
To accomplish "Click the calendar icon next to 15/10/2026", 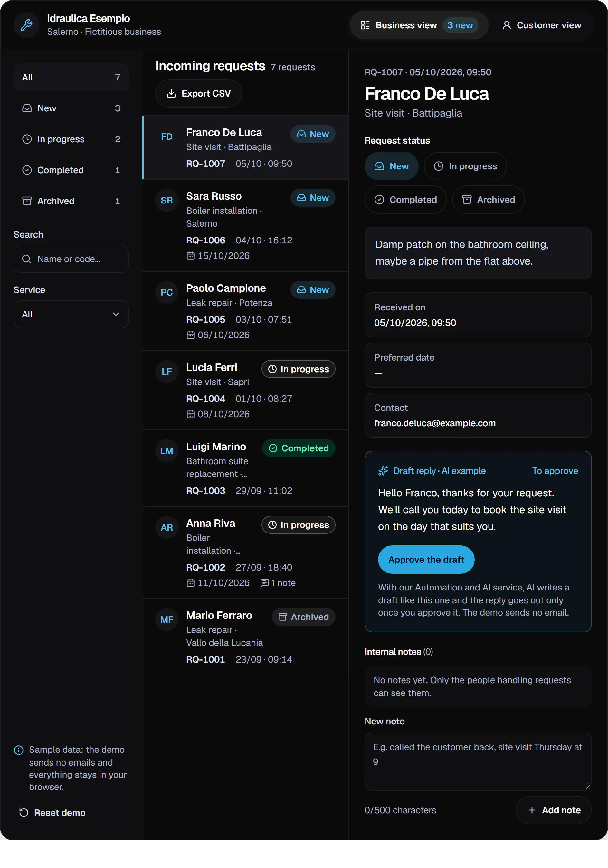I will point(191,256).
